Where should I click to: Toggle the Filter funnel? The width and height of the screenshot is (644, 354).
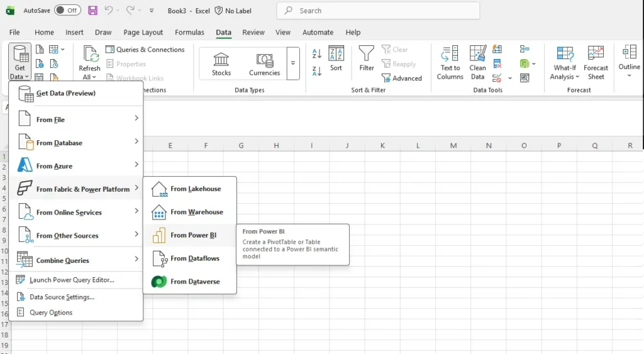(367, 58)
